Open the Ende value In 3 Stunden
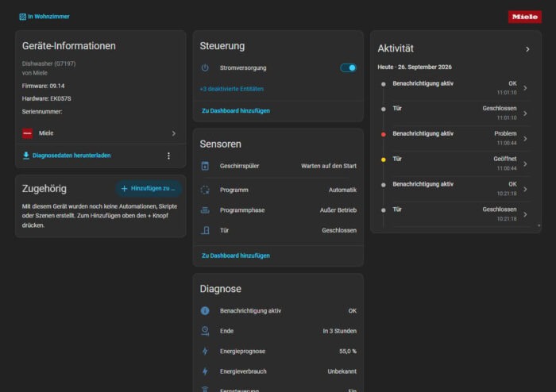This screenshot has width=556, height=392. pyautogui.click(x=339, y=331)
